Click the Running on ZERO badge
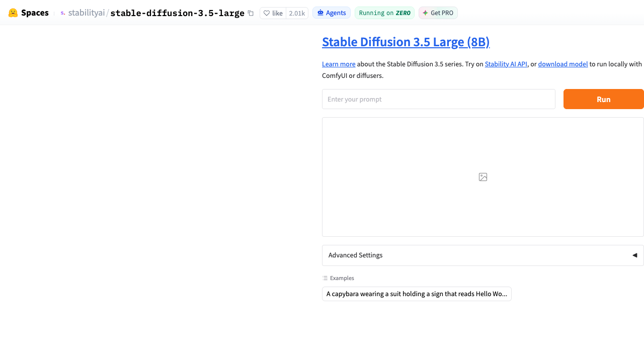This screenshot has height=362, width=644. [384, 13]
